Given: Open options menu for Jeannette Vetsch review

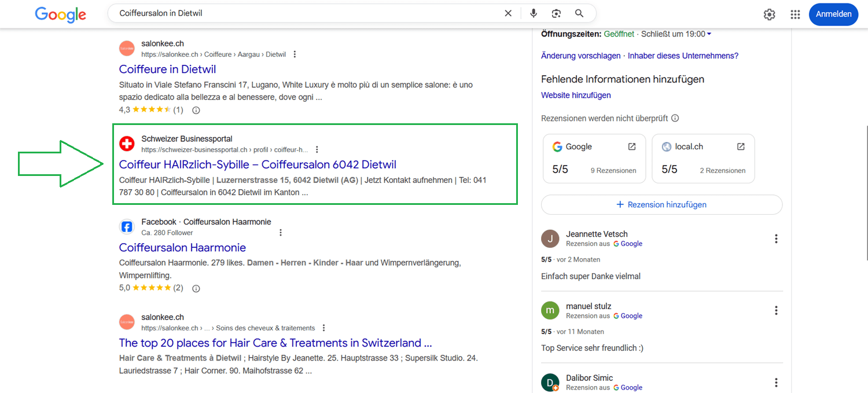Looking at the screenshot, I should point(776,238).
